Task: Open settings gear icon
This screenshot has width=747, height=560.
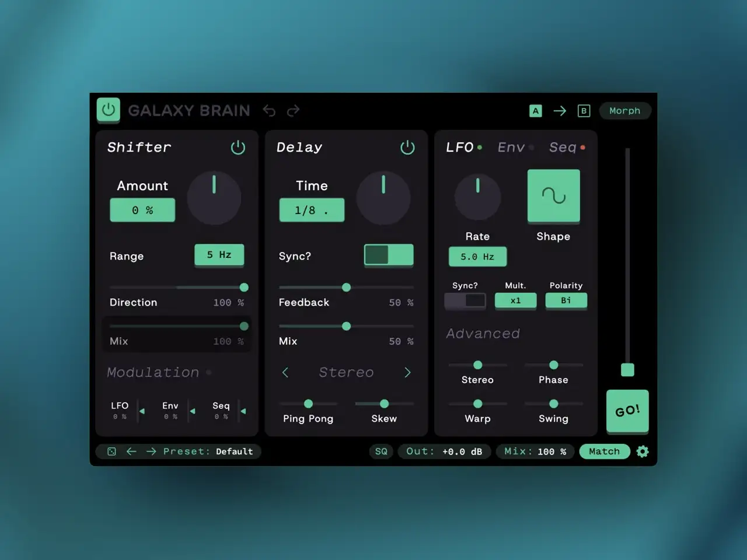Action: coord(643,452)
